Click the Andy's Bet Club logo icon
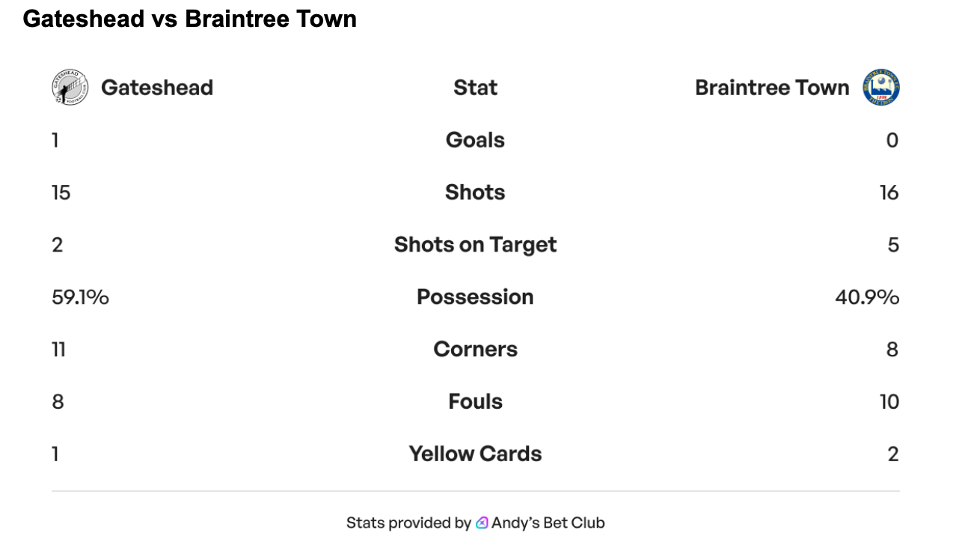980x557 pixels. [x=483, y=523]
